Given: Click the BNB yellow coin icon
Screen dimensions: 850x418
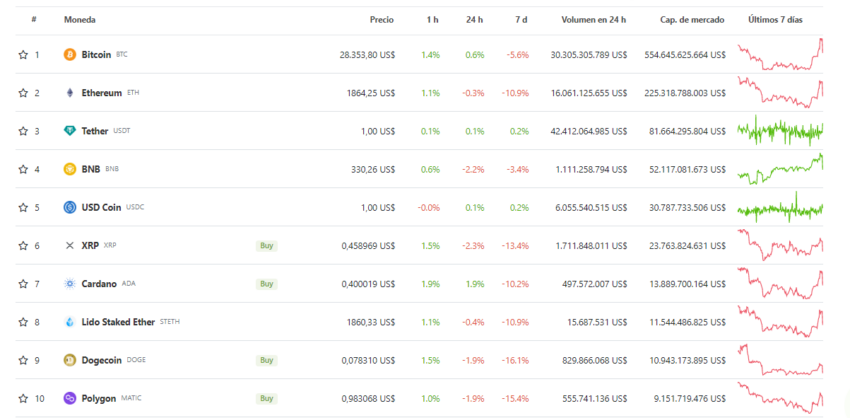Looking at the screenshot, I should click(70, 169).
